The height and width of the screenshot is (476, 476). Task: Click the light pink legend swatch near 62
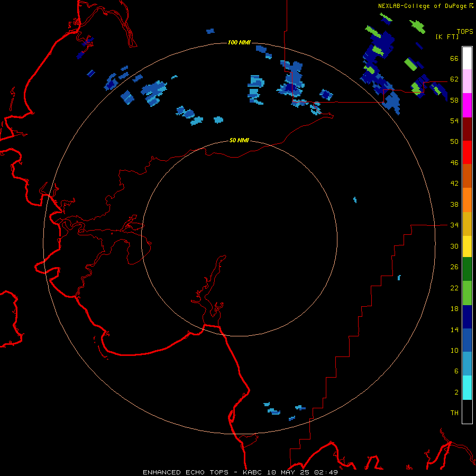(467, 81)
